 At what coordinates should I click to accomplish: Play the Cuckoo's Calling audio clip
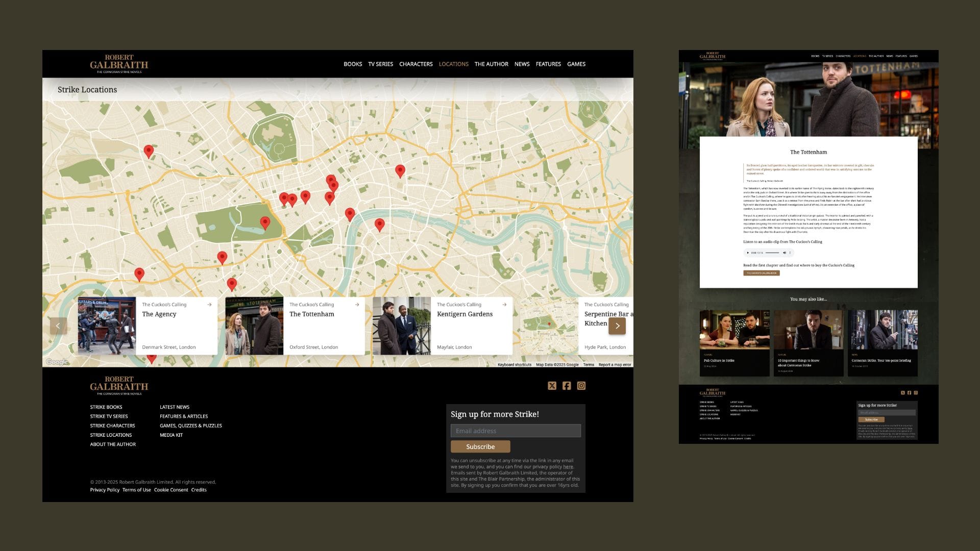[x=748, y=253]
